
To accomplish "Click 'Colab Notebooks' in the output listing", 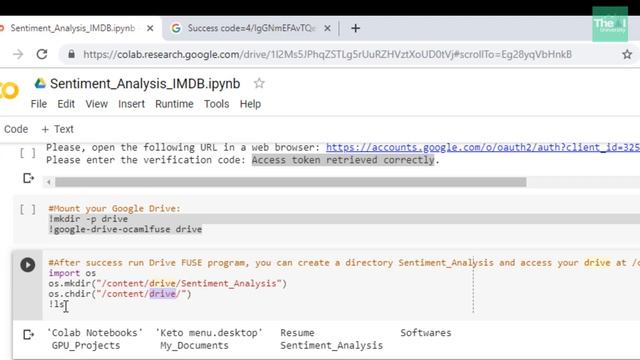I will click(95, 333).
